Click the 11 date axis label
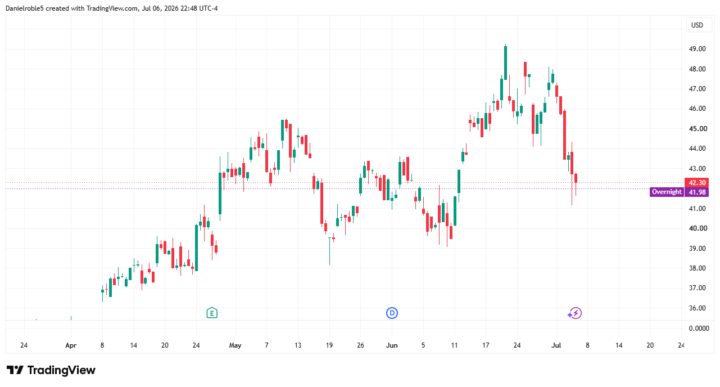Image resolution: width=720 pixels, height=387 pixels. [455, 345]
